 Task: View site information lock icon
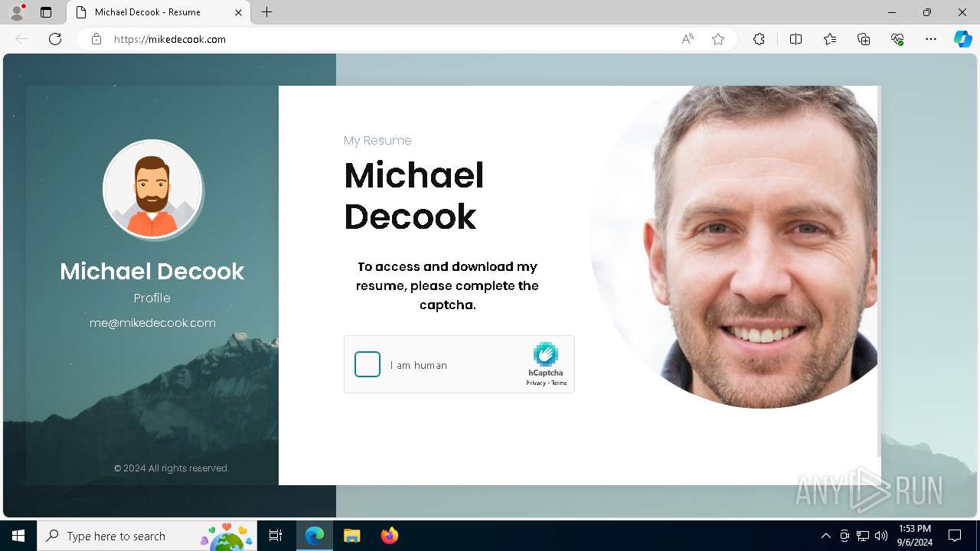click(x=96, y=39)
